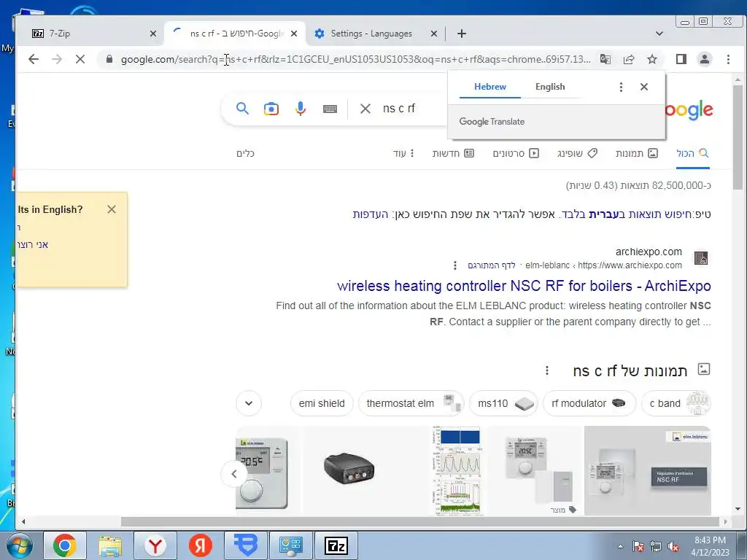The image size is (747, 560).
Task: Go back to previous page
Action: [x=34, y=59]
